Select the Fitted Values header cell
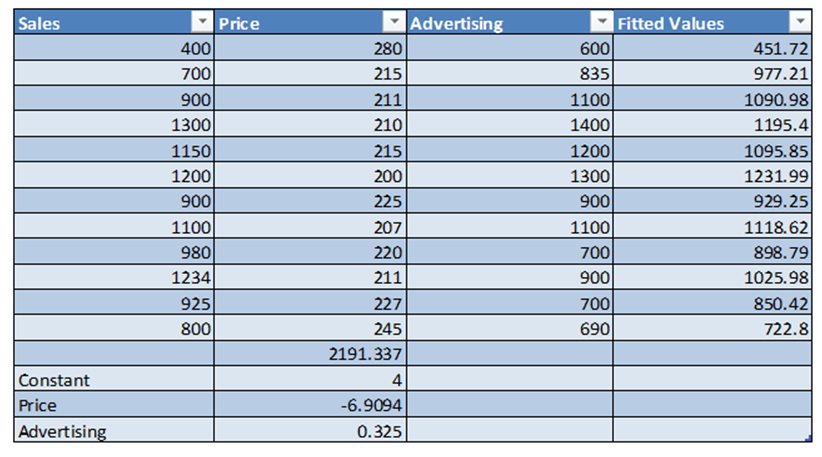 point(698,23)
